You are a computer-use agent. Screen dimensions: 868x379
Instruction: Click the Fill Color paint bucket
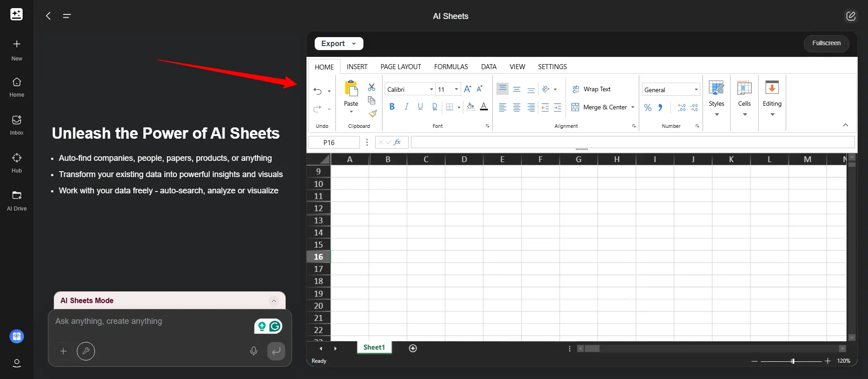[x=471, y=107]
